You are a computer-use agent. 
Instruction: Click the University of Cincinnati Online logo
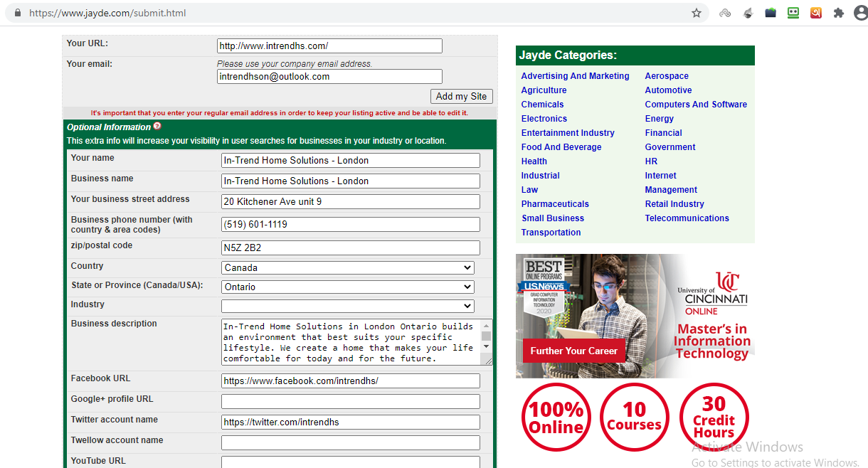coord(712,292)
